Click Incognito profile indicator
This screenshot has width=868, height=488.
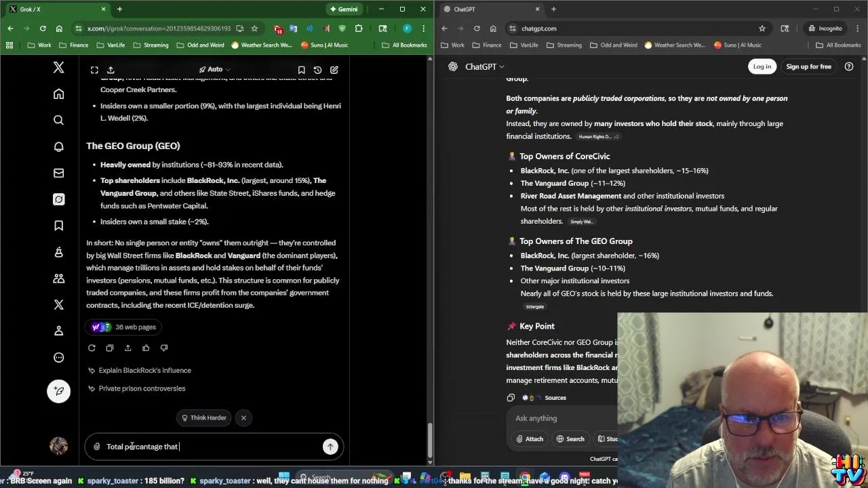pyautogui.click(x=825, y=28)
